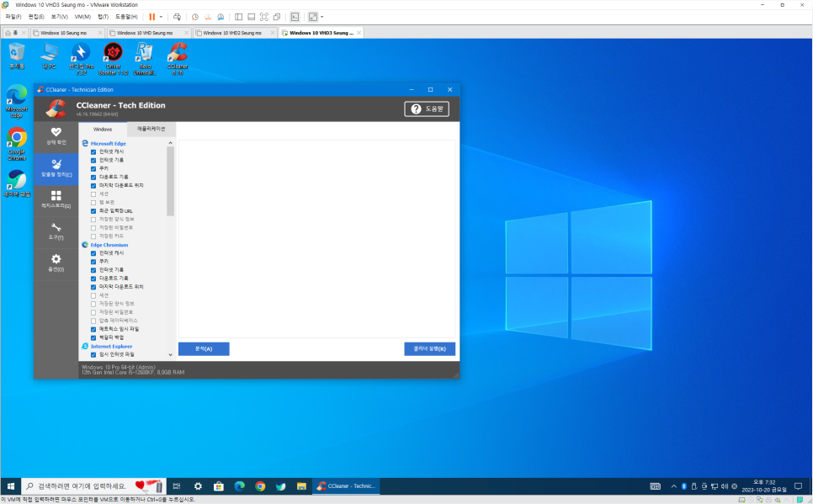This screenshot has width=813, height=504.
Task: Click the cleaner list scroll-down arrow
Action: pos(170,355)
